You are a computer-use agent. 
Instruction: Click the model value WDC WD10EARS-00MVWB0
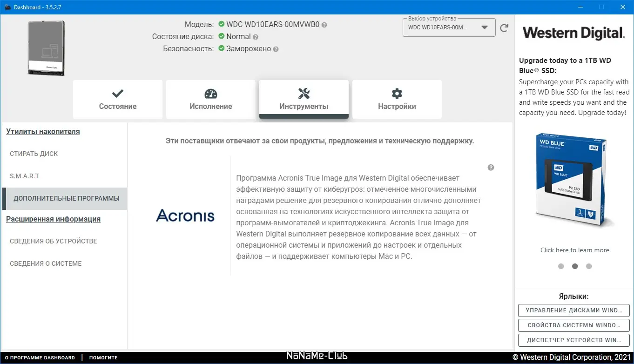tap(273, 25)
